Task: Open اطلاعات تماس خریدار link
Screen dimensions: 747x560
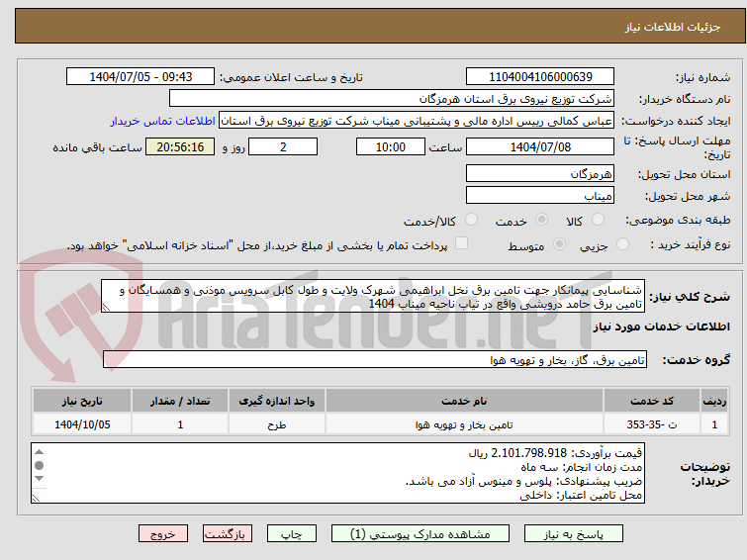Action: [x=163, y=121]
